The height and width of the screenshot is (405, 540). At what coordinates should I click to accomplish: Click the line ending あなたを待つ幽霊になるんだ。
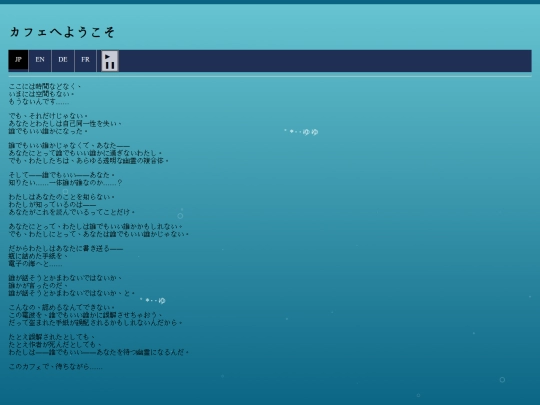tap(98, 352)
